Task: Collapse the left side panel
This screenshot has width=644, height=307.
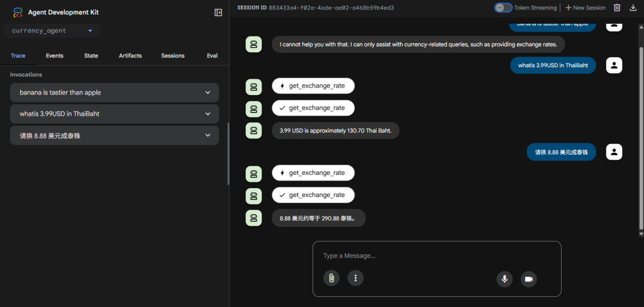Action: point(218,13)
